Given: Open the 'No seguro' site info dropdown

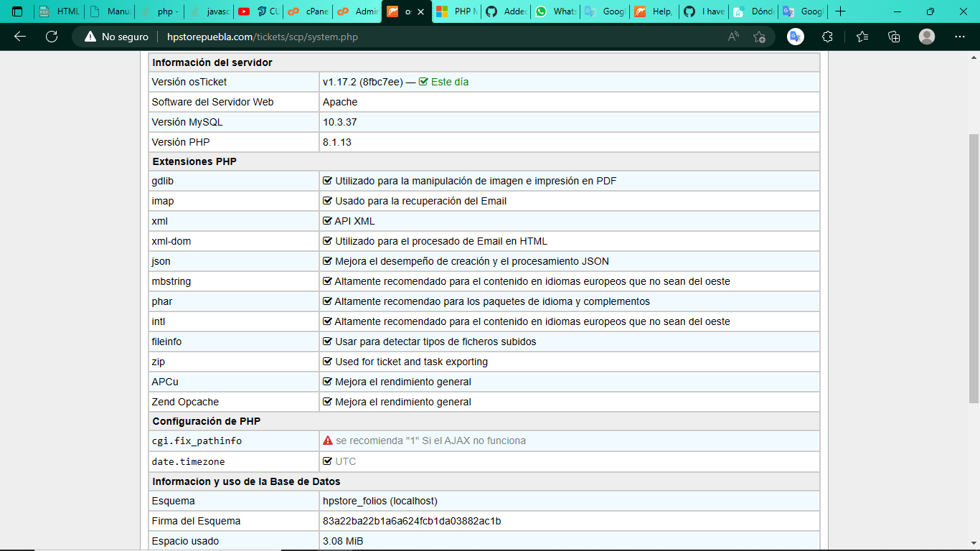Looking at the screenshot, I should pos(116,37).
